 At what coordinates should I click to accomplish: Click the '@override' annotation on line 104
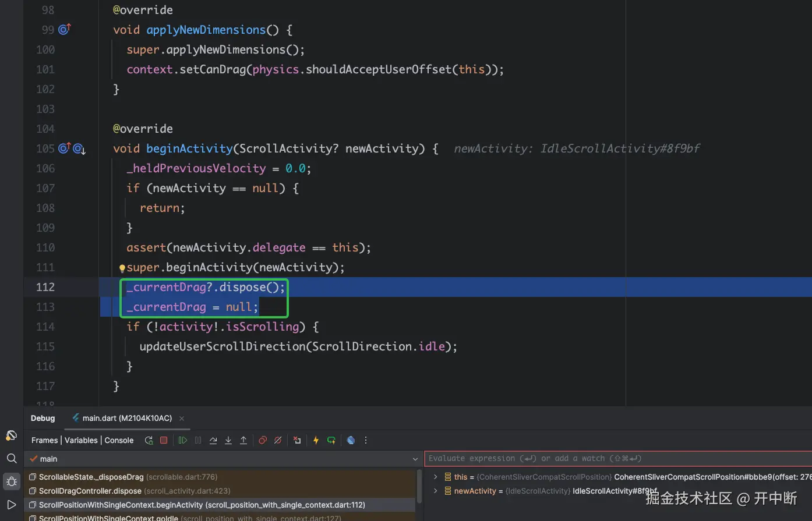[x=143, y=129]
